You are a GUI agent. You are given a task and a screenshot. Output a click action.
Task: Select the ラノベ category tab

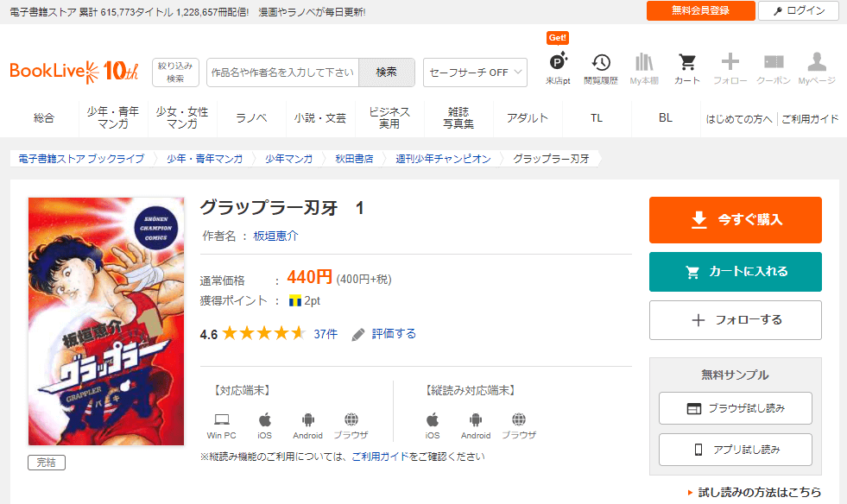[251, 118]
